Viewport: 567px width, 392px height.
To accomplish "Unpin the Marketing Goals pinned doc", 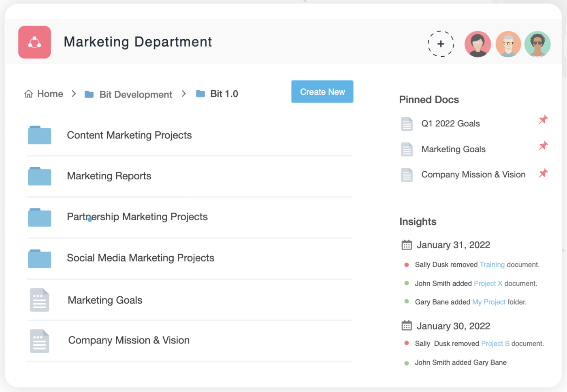I will tap(543, 146).
